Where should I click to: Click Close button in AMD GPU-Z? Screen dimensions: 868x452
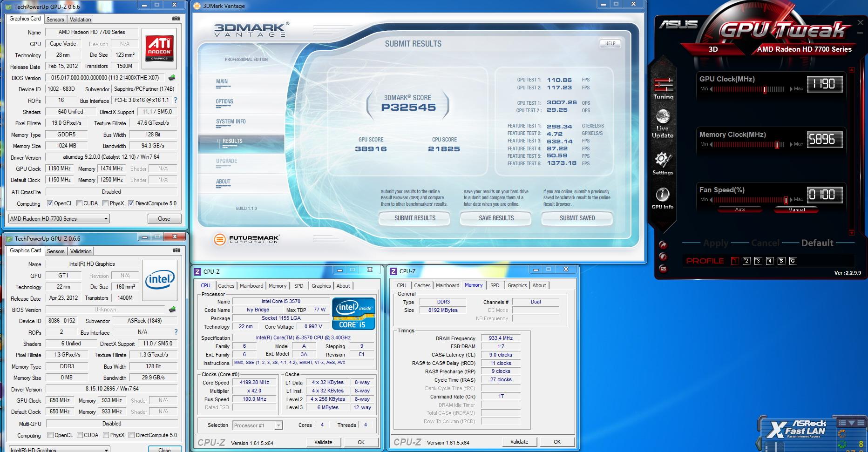(x=164, y=219)
